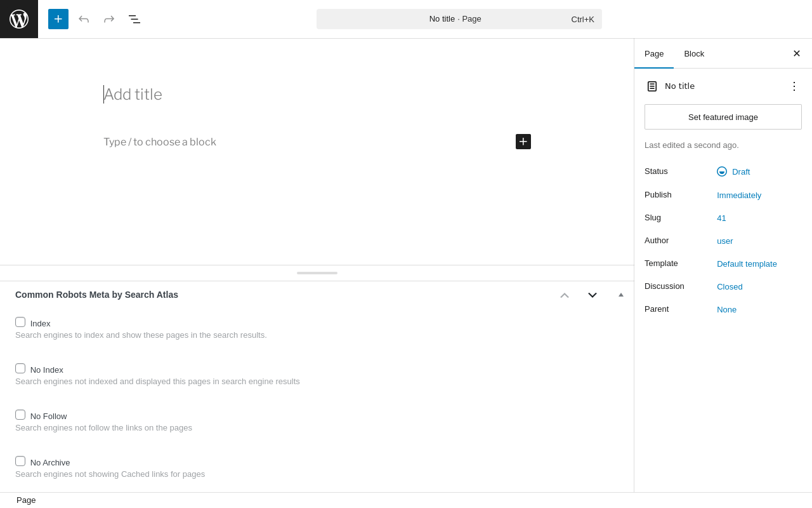Open the page actions three-dot menu
Image resolution: width=812 pixels, height=508 pixels.
(x=794, y=86)
